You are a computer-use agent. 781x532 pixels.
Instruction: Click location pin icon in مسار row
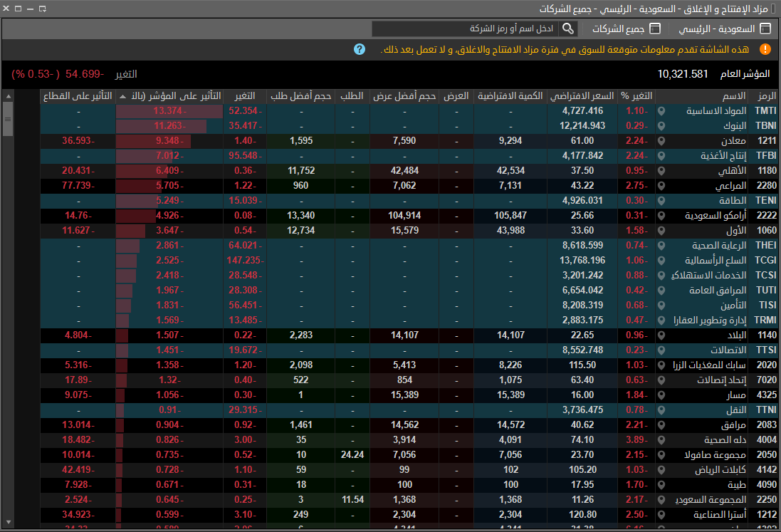coord(661,395)
